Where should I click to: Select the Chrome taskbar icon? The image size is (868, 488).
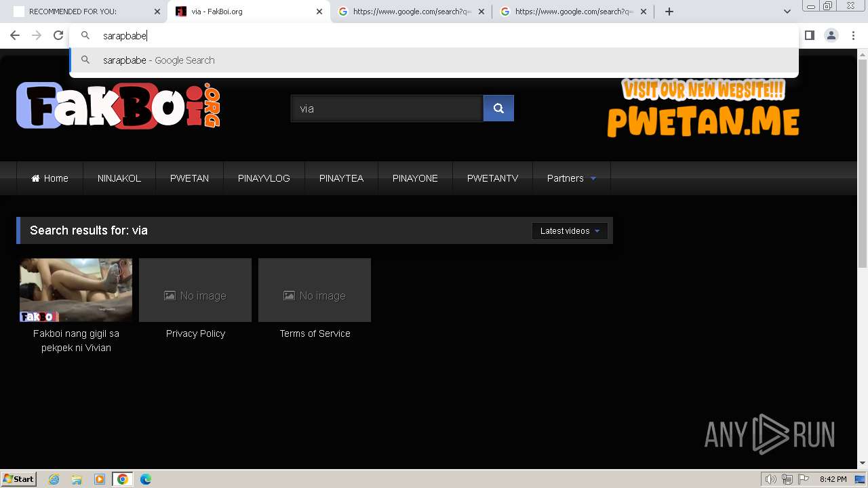pyautogui.click(x=123, y=479)
